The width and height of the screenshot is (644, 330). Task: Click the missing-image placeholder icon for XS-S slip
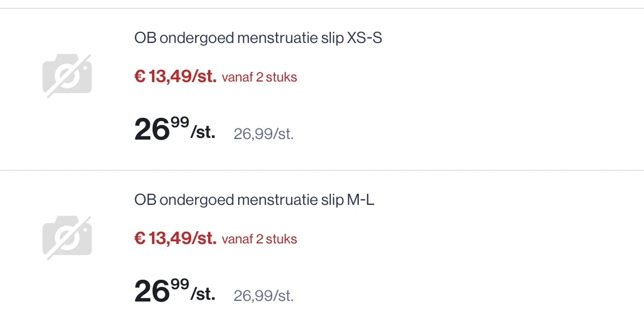[x=67, y=76]
